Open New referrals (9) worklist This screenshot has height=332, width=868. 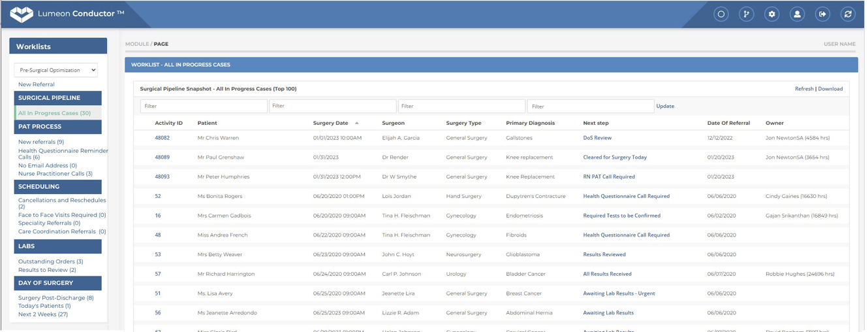click(41, 142)
